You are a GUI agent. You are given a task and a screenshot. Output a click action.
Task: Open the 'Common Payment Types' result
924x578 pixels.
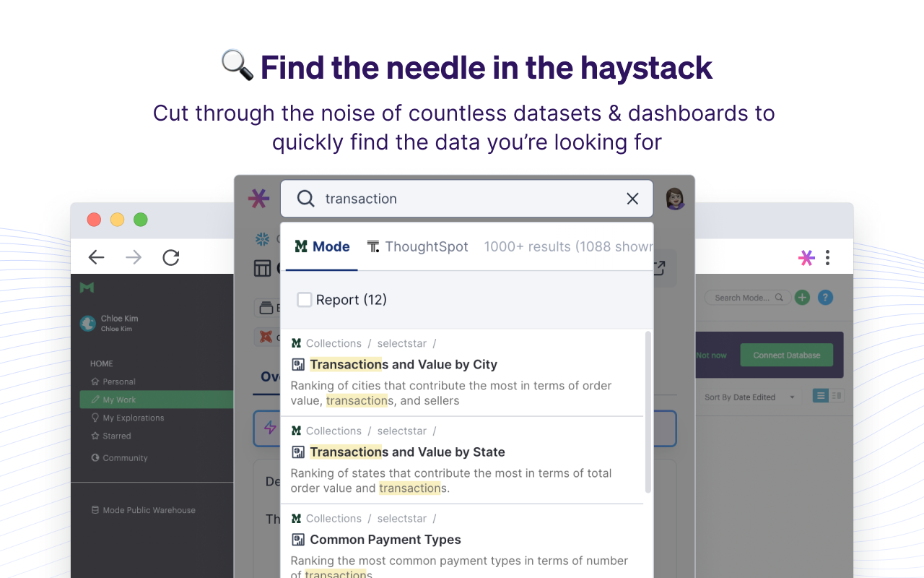[385, 540]
